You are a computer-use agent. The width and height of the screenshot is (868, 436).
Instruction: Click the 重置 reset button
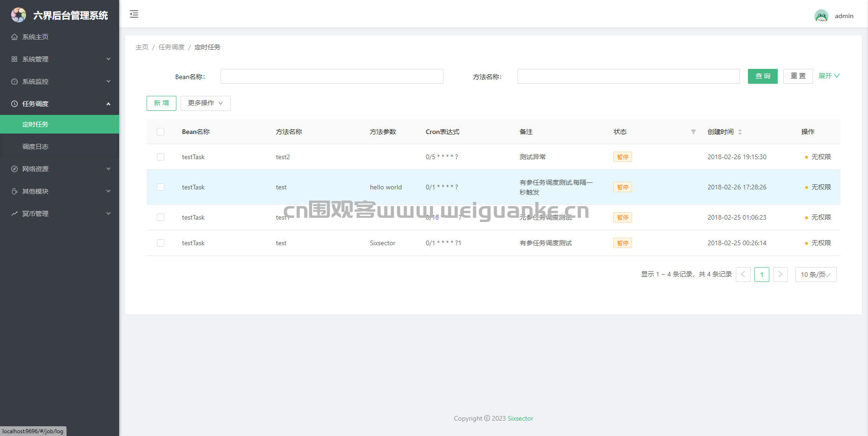tap(798, 76)
